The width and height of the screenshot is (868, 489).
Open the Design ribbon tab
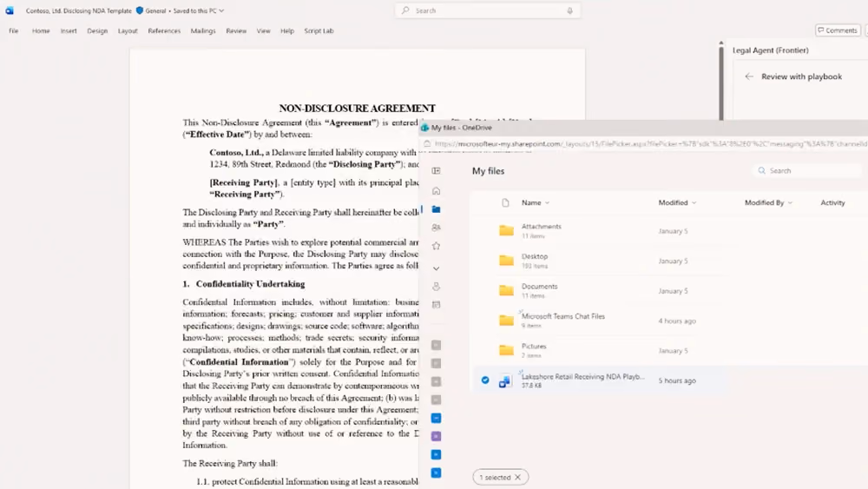(97, 31)
